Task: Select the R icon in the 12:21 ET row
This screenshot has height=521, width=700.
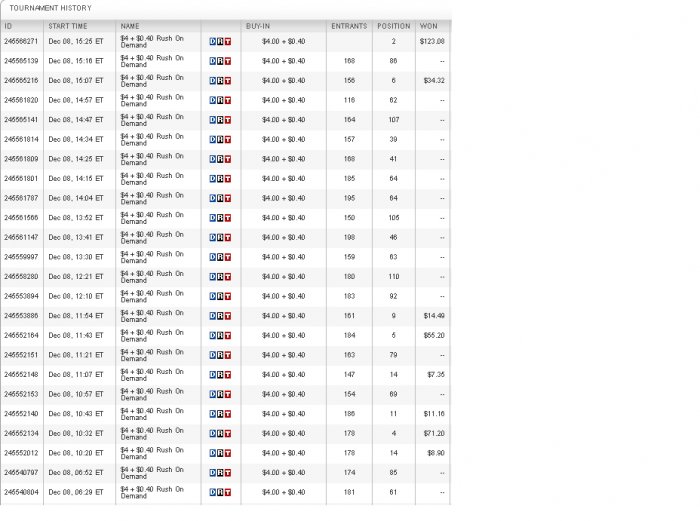Action: point(220,277)
